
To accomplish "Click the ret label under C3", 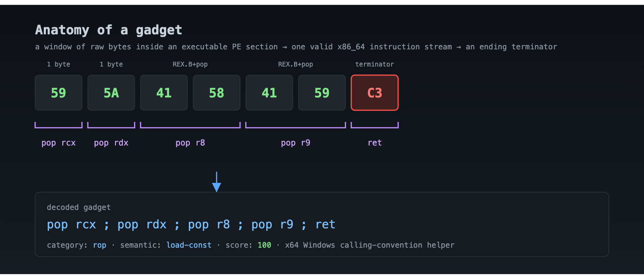I will point(375,143).
